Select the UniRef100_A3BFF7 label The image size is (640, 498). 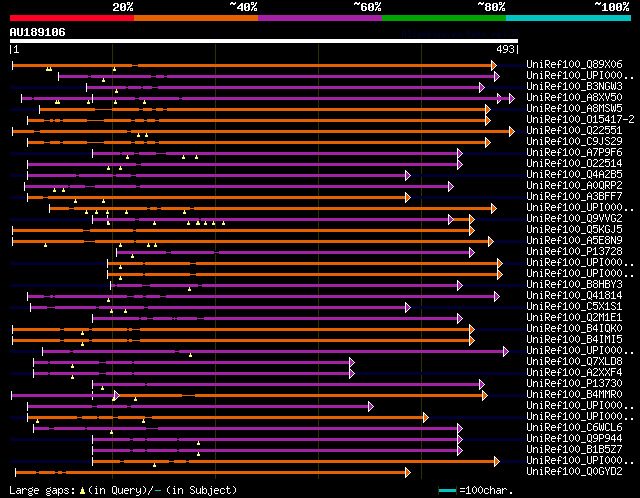[x=574, y=196]
